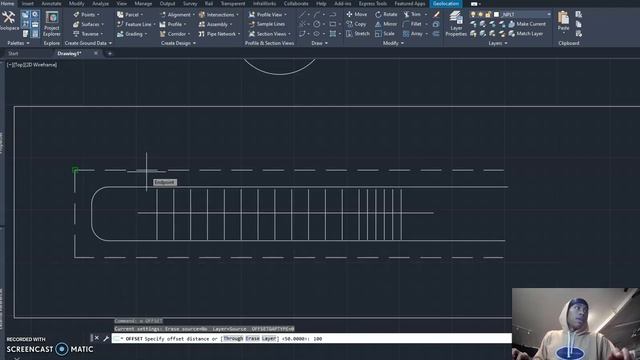Expand the Create Design panel
640x360 pixels.
tap(178, 43)
